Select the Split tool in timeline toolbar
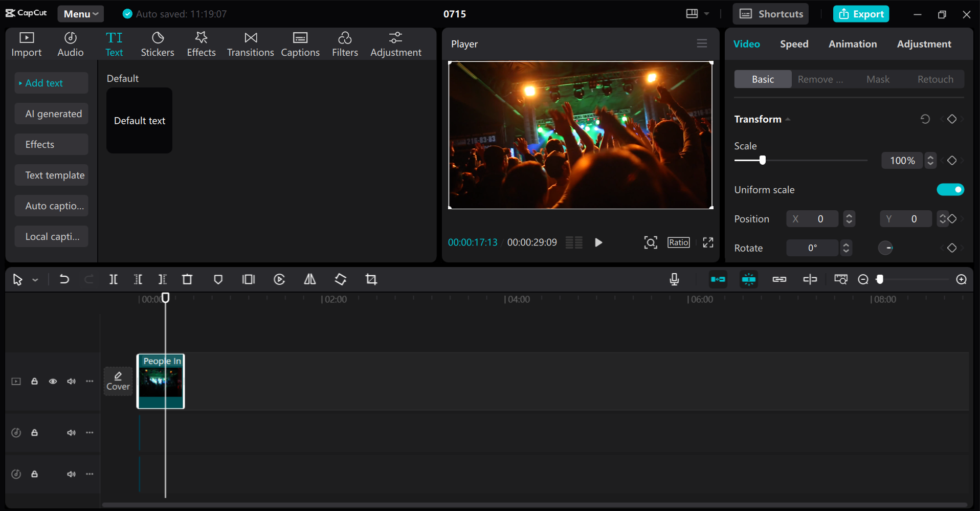Image resolution: width=980 pixels, height=511 pixels. [x=113, y=279]
